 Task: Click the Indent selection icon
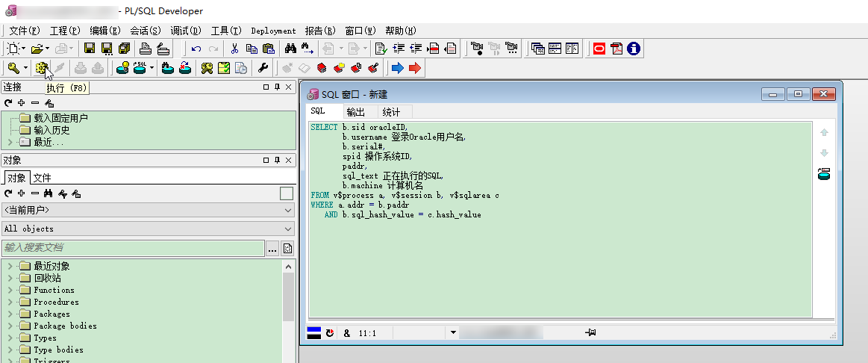(398, 49)
